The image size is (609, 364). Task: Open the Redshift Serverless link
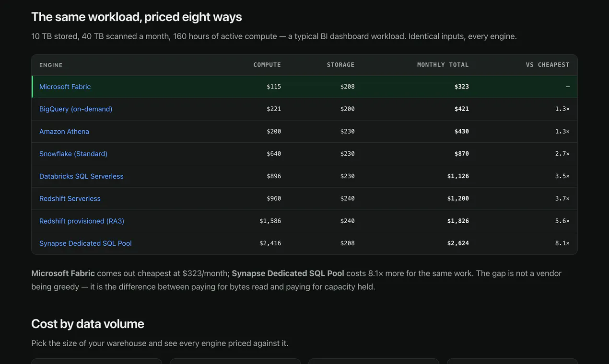click(x=70, y=198)
